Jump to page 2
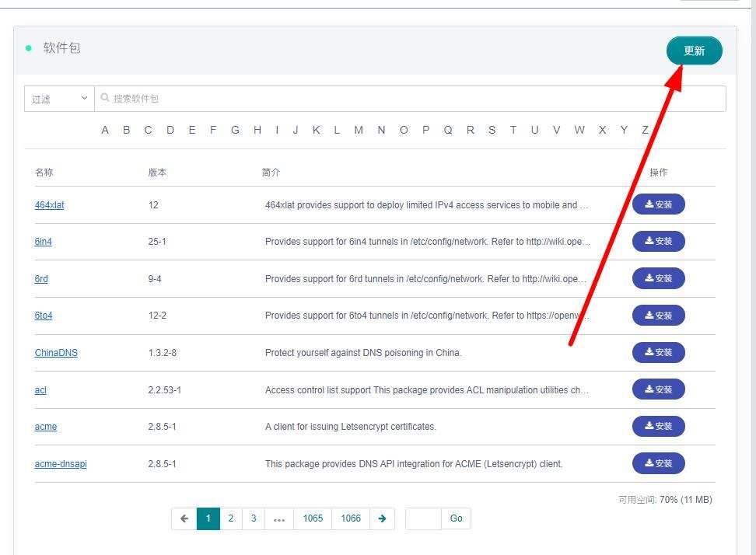Image resolution: width=756 pixels, height=555 pixels. coord(231,519)
